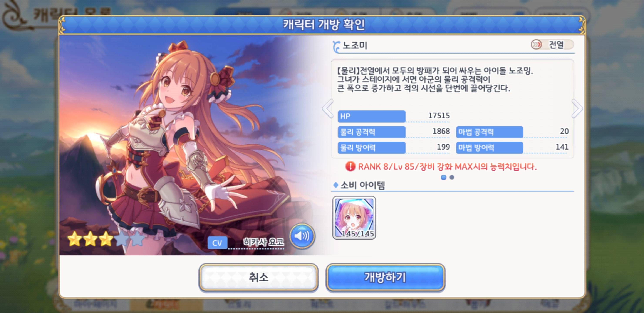Click the blue diamond beside 소비 아이템
This screenshot has height=313, width=644.
pyautogui.click(x=336, y=185)
